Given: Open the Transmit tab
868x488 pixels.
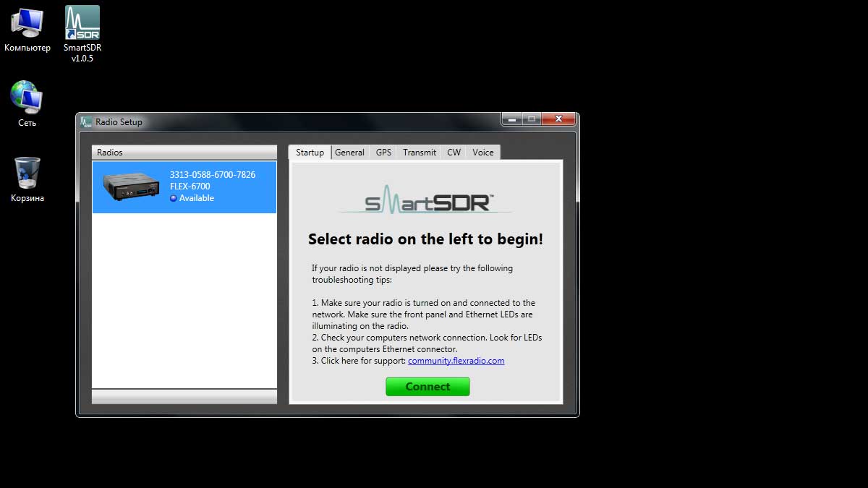Looking at the screenshot, I should tap(420, 153).
